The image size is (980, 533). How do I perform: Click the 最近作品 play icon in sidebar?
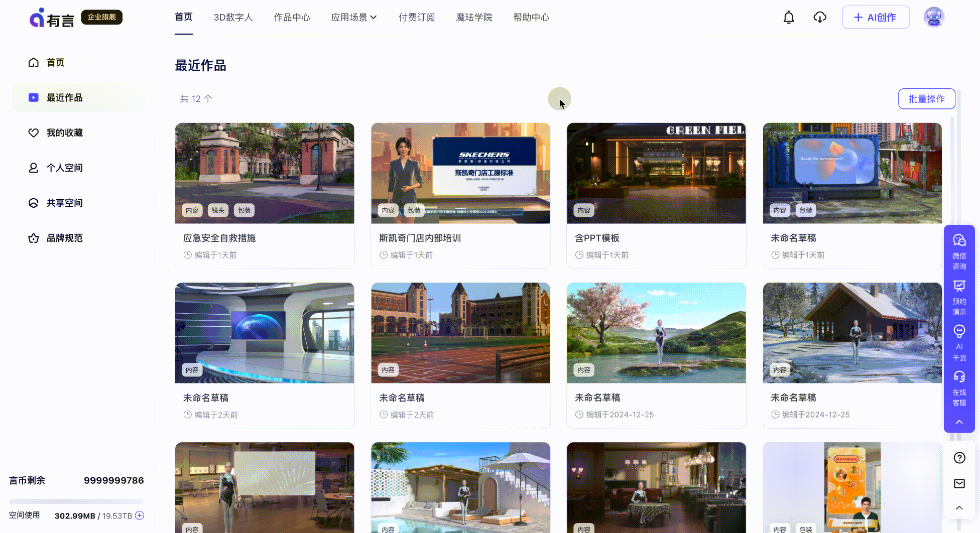(x=34, y=98)
